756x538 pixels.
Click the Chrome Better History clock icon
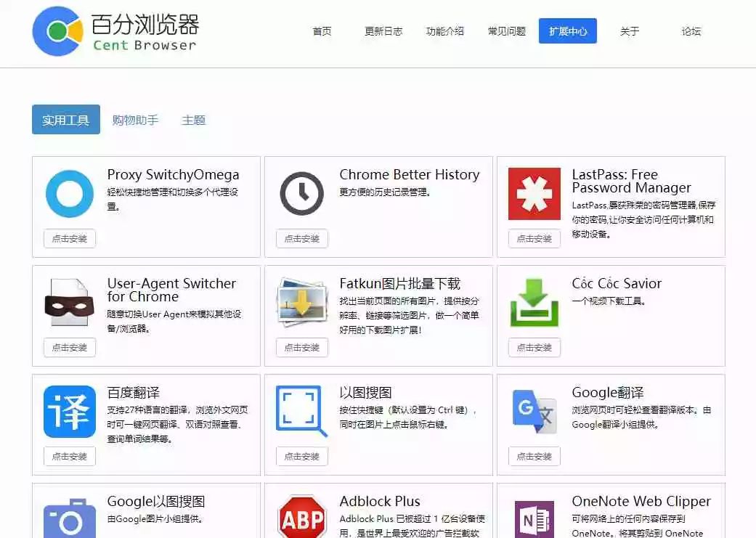tap(302, 194)
